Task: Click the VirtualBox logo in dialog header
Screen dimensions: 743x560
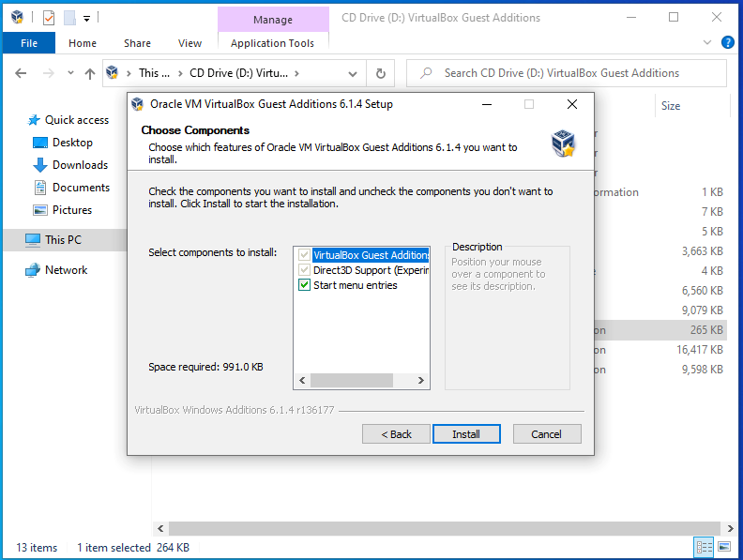Action: (x=563, y=144)
